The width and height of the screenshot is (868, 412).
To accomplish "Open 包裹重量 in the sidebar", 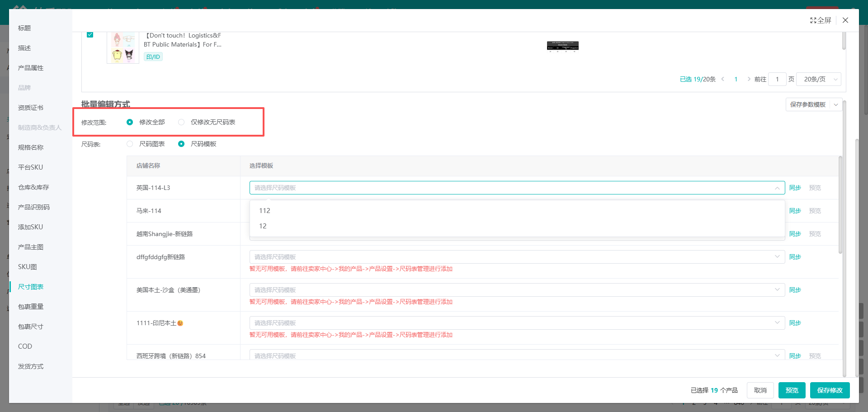I will (x=31, y=307).
